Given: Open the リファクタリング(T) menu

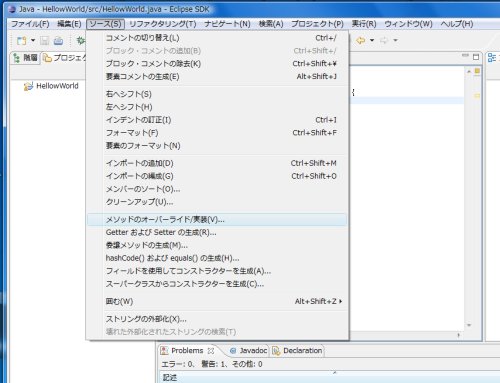Looking at the screenshot, I should click(x=163, y=24).
